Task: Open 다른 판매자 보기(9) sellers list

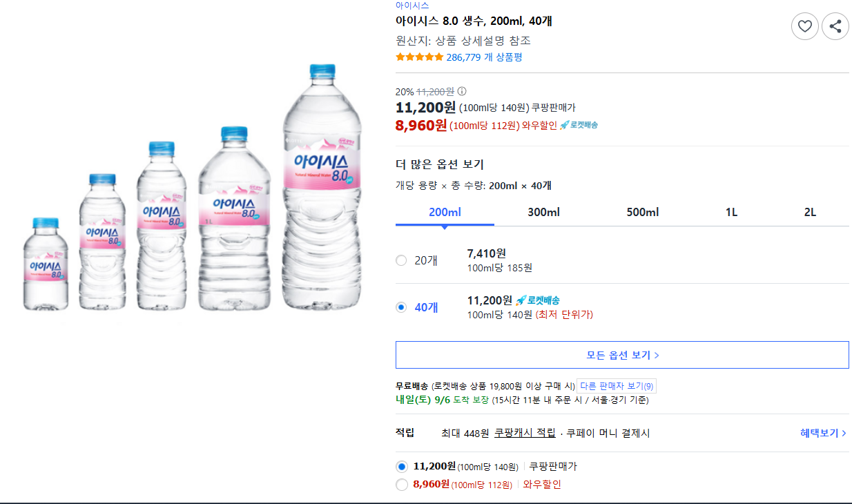Action: tap(617, 386)
